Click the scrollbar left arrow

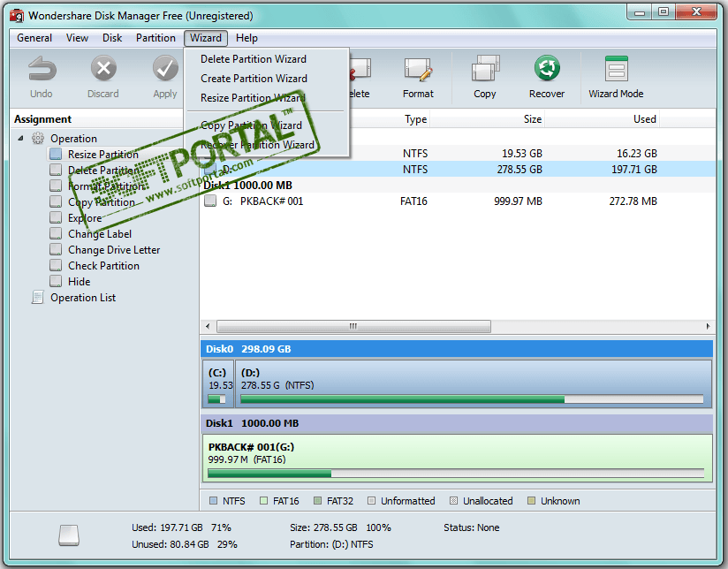(x=208, y=327)
